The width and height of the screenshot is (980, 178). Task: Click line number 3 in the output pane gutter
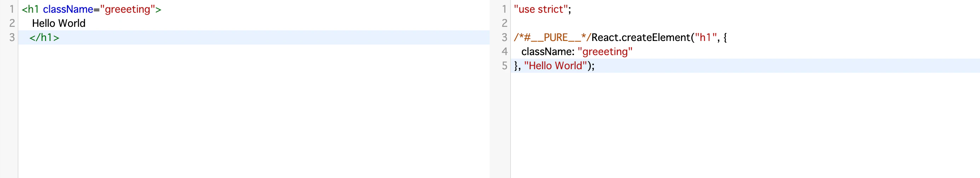point(505,37)
